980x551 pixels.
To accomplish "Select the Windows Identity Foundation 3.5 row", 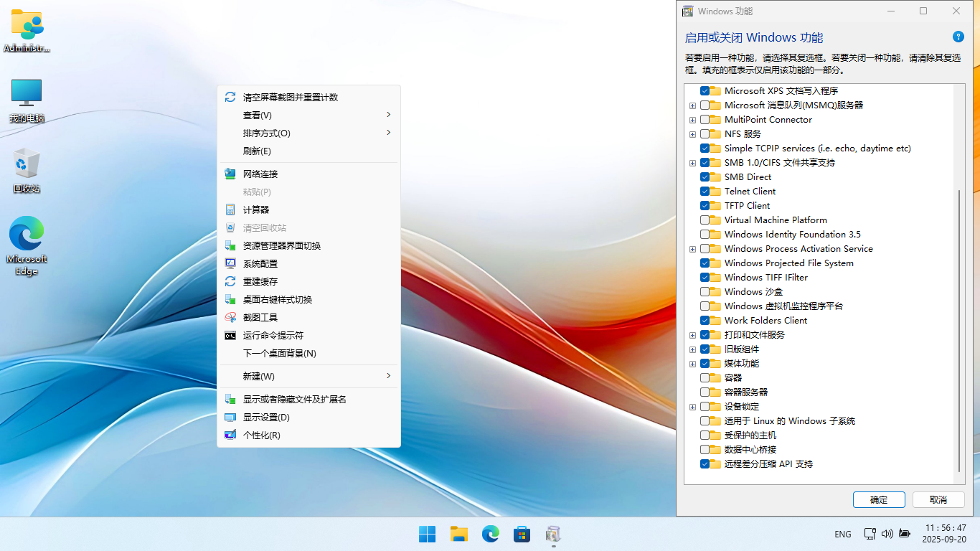I will (792, 234).
